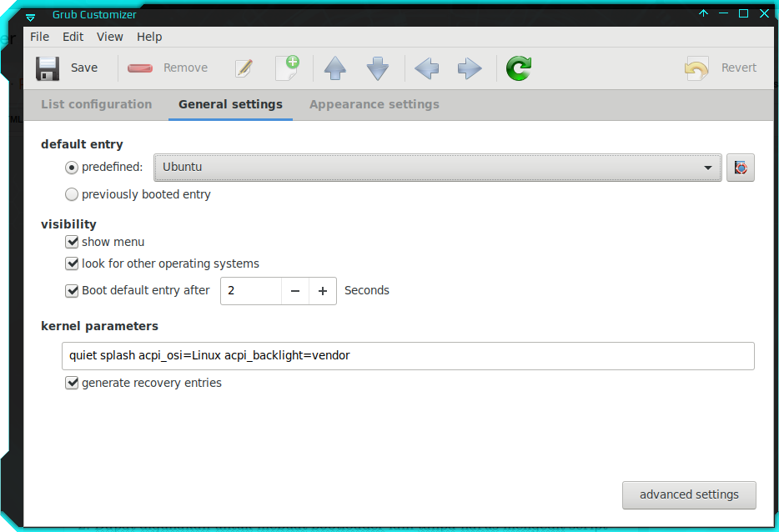Move entry up with the blue up arrow
Screen dimensions: 779x532
click(x=334, y=68)
